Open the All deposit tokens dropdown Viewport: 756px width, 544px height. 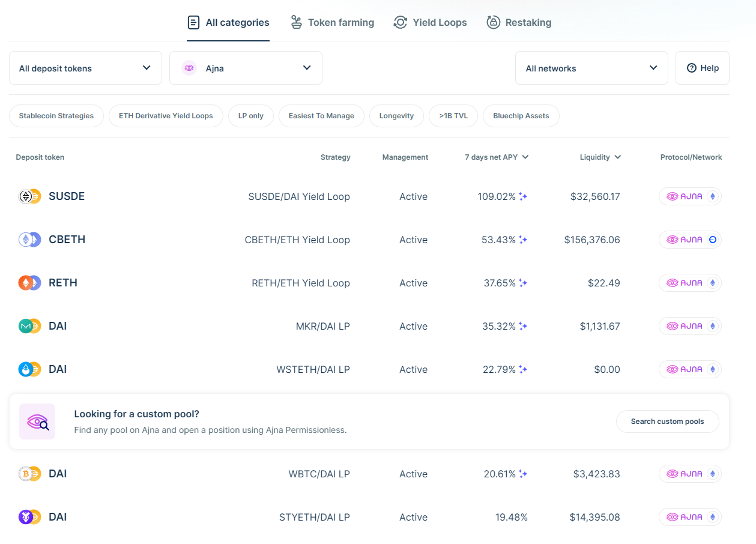[85, 68]
